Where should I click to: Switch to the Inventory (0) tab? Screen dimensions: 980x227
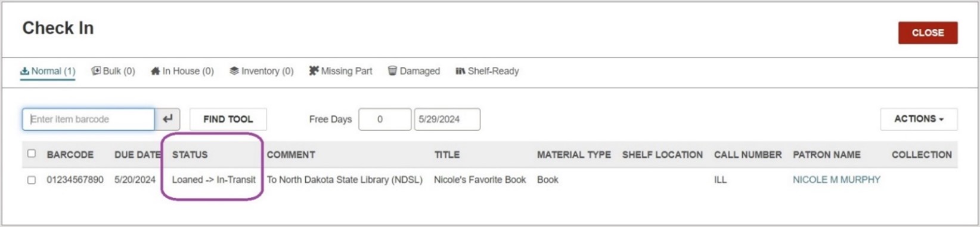point(262,71)
